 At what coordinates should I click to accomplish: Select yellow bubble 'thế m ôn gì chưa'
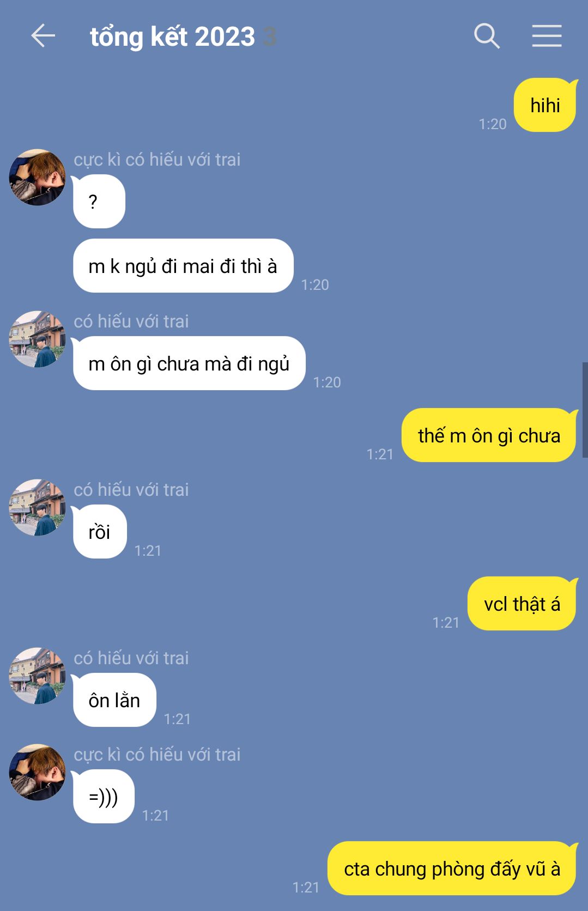489,435
